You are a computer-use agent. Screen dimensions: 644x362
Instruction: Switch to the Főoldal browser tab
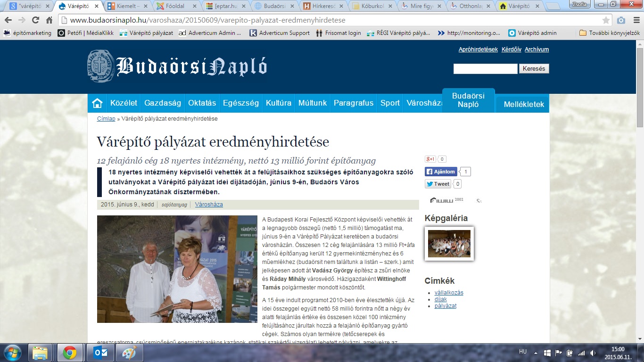[x=175, y=7]
